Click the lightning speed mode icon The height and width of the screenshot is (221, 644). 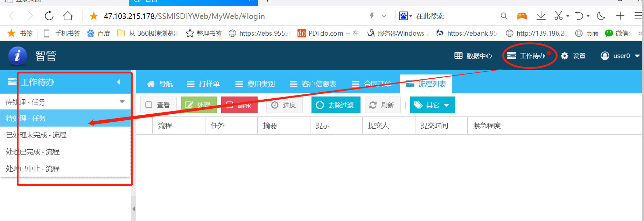[372, 16]
